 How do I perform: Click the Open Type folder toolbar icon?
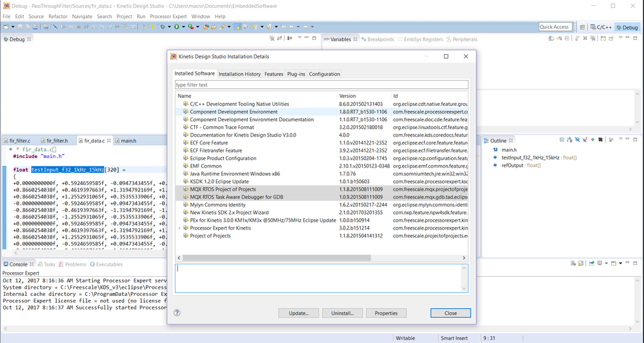(x=206, y=26)
